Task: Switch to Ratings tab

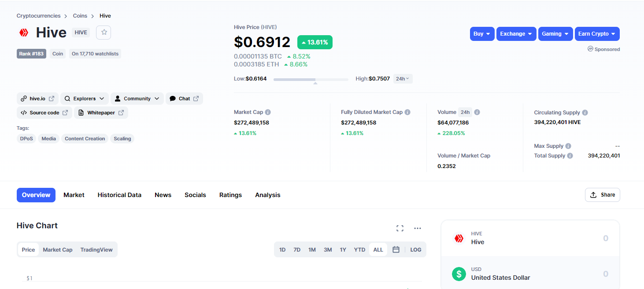Action: [230, 195]
